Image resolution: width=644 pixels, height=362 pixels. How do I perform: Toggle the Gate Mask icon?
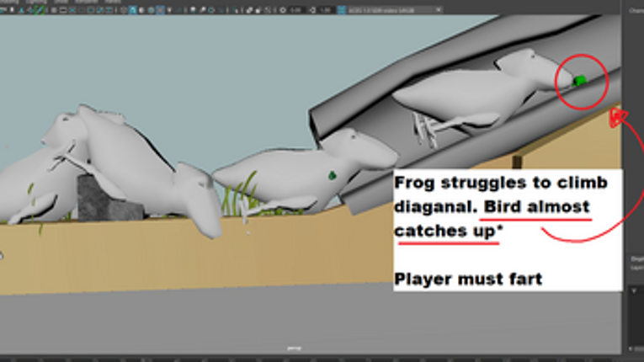pyautogui.click(x=82, y=10)
